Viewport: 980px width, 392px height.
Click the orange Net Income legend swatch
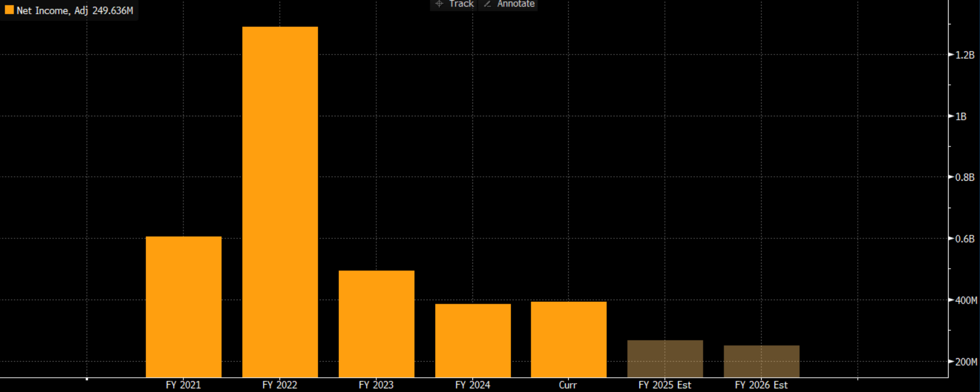pyautogui.click(x=9, y=10)
